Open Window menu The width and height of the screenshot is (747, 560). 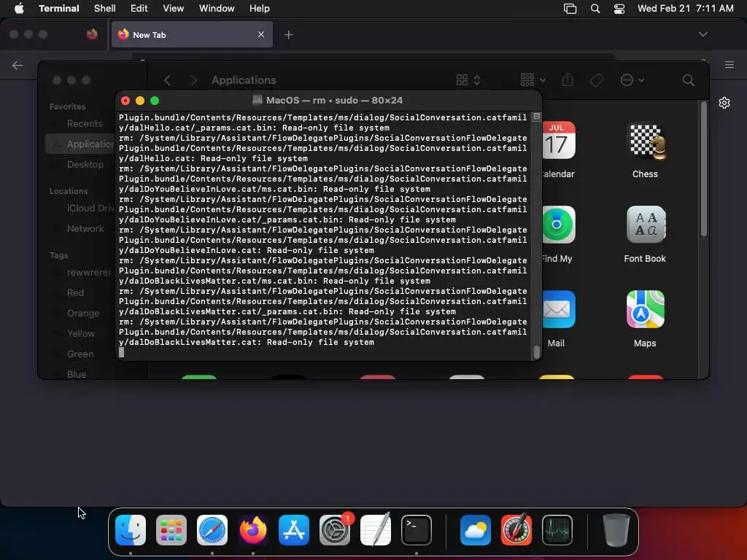click(x=217, y=9)
